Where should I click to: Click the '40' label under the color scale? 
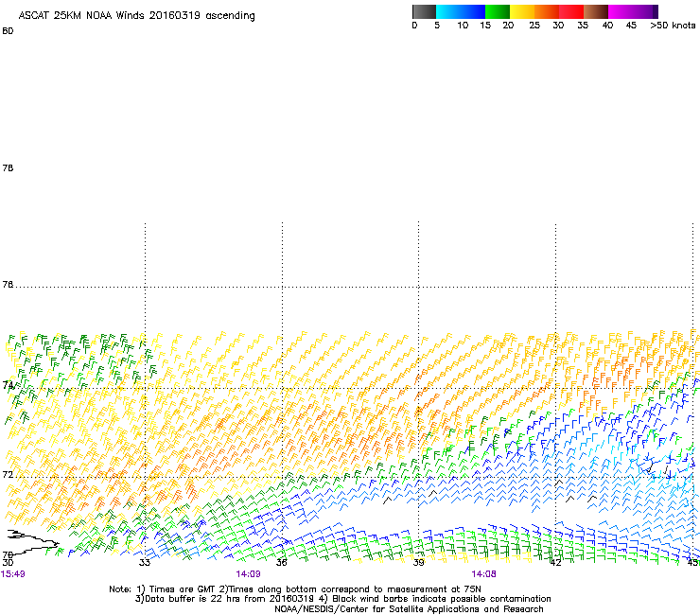click(x=607, y=26)
